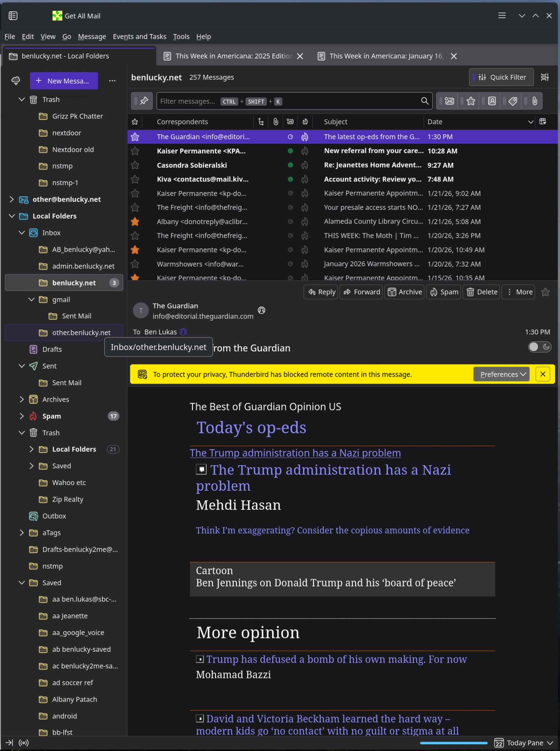Image resolution: width=560 pixels, height=751 pixels.
Task: Toggle dark reader mode for message
Action: (x=539, y=347)
